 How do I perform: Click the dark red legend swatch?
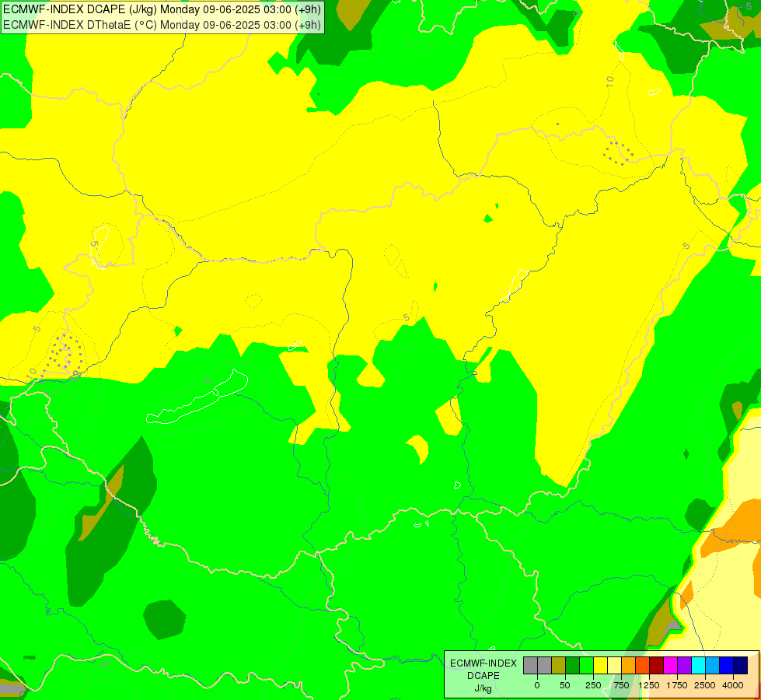tap(657, 666)
